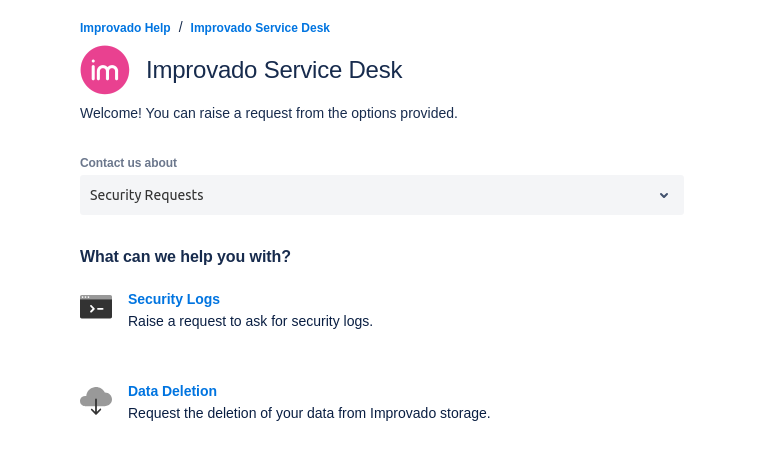Open the Contact us about dropdown
Viewport: 782px width, 472px height.
tap(381, 195)
